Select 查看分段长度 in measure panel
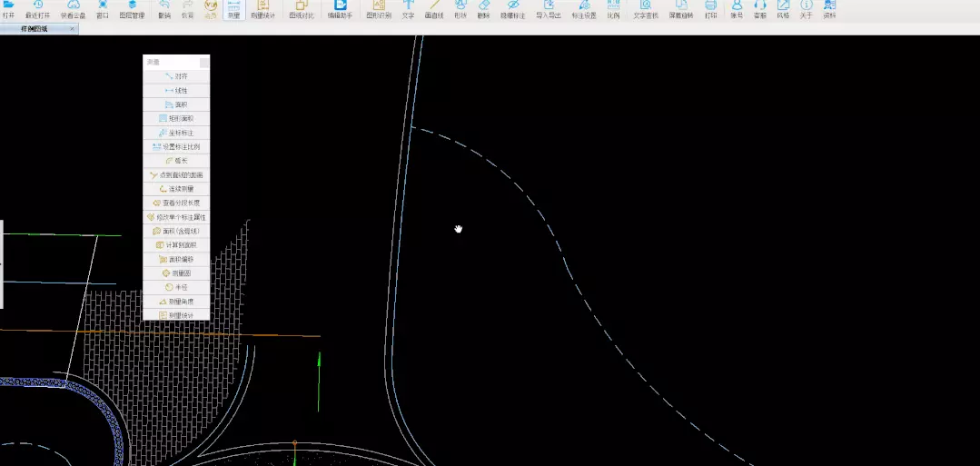Screen dimensions: 980x466 click(176, 203)
